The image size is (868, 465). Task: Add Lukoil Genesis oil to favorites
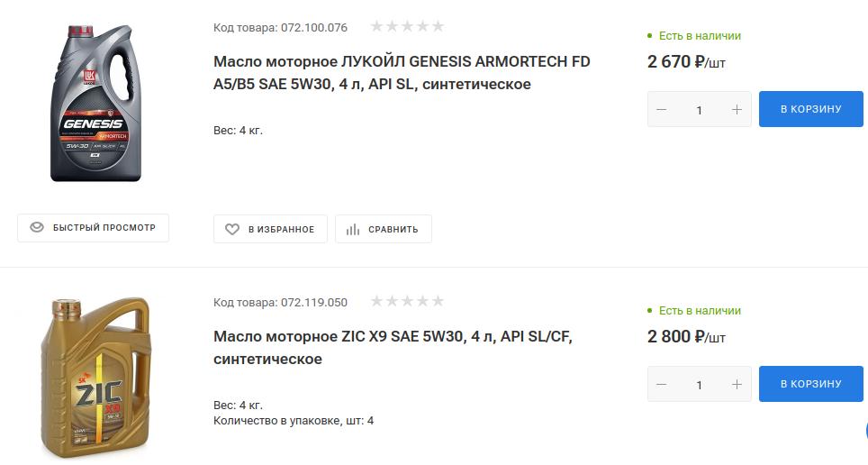(x=270, y=229)
